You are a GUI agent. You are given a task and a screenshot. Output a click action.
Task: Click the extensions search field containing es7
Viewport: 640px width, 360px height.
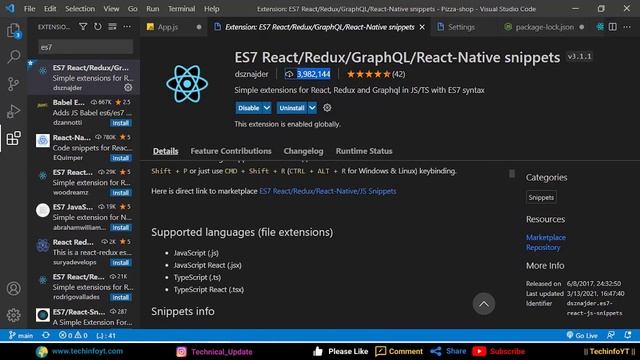86,47
